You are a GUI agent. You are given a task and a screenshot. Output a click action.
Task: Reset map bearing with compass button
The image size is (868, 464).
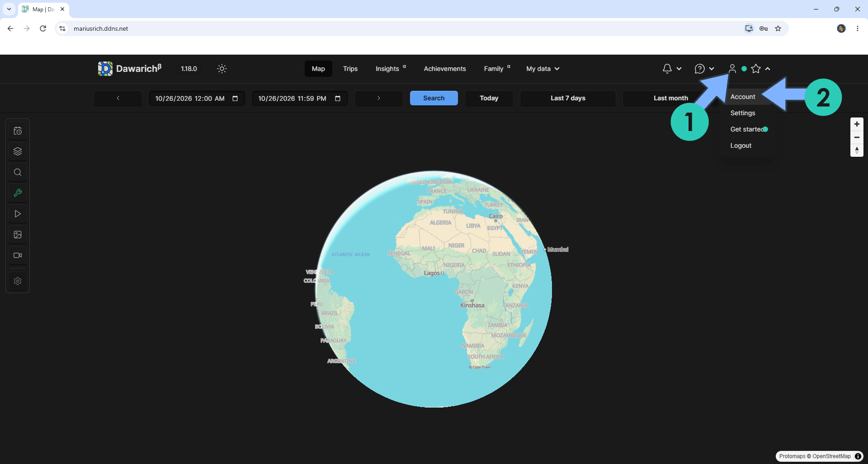(x=857, y=150)
